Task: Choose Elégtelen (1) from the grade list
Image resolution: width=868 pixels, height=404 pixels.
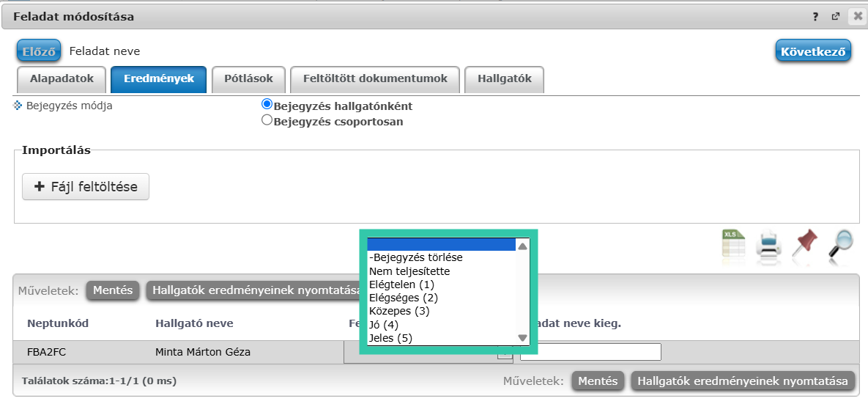Action: (401, 284)
